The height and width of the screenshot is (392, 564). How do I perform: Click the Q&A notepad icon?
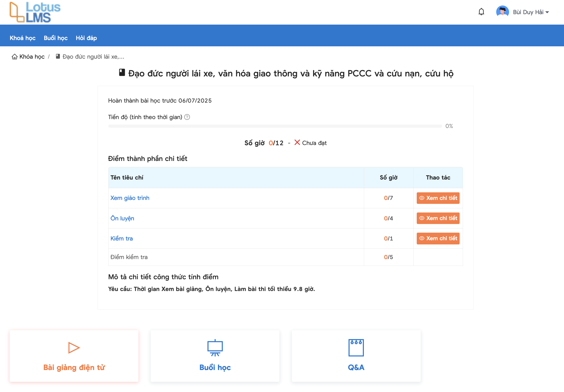tap(356, 348)
